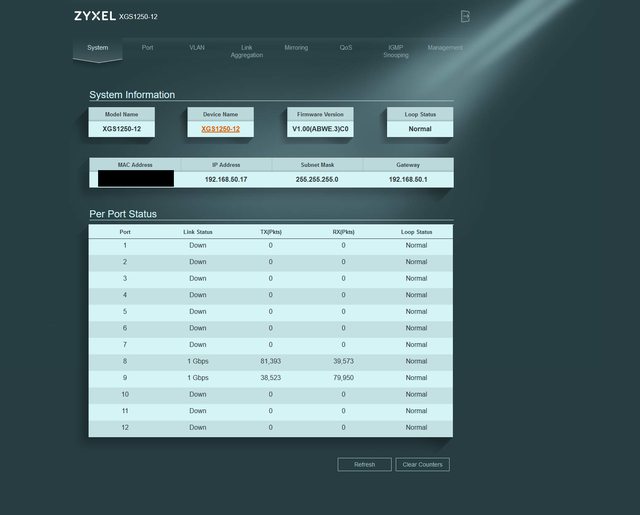Switch to the Port tab
This screenshot has width=640, height=515.
(x=147, y=47)
